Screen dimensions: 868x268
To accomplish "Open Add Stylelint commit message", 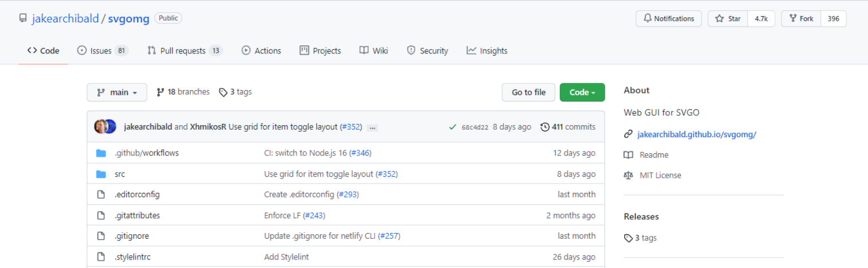I will (x=286, y=257).
